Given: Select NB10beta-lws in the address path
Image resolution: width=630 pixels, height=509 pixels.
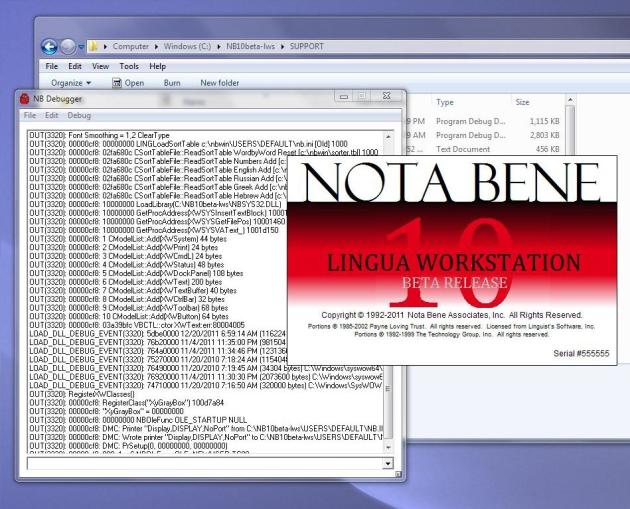Looking at the screenshot, I should 250,46.
